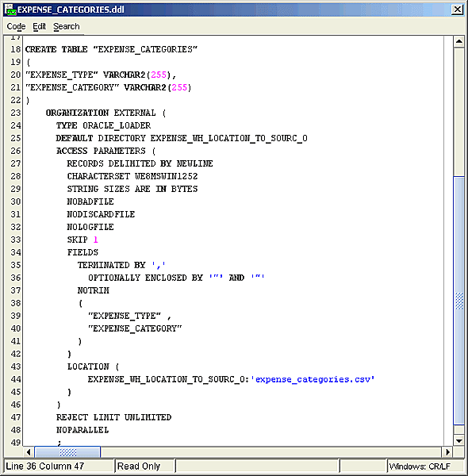Open the Code menu
The width and height of the screenshot is (468, 476).
click(16, 26)
